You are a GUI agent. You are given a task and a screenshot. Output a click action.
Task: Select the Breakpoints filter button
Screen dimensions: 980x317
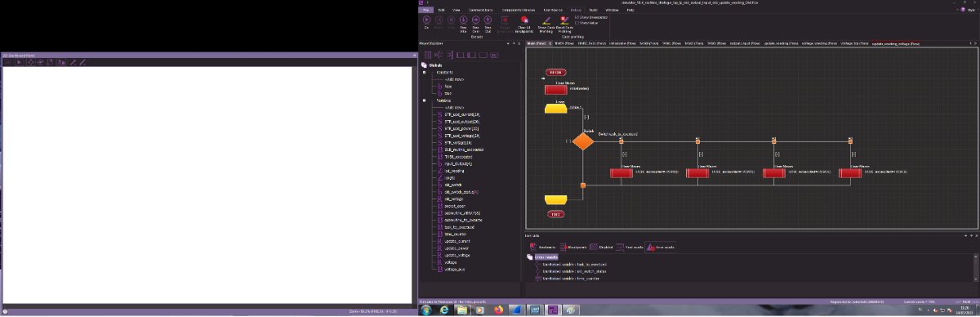tap(572, 247)
